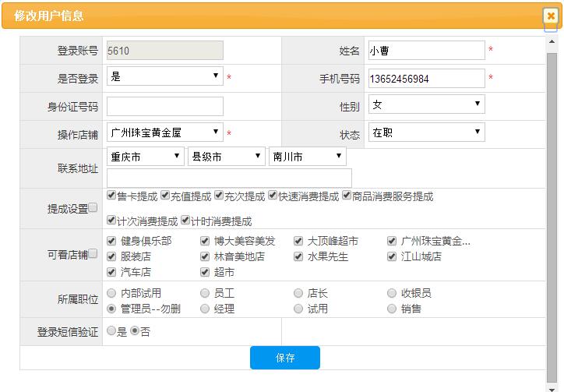Choose the 收银员 radio option
Screen dimensions: 564x392
[392, 293]
